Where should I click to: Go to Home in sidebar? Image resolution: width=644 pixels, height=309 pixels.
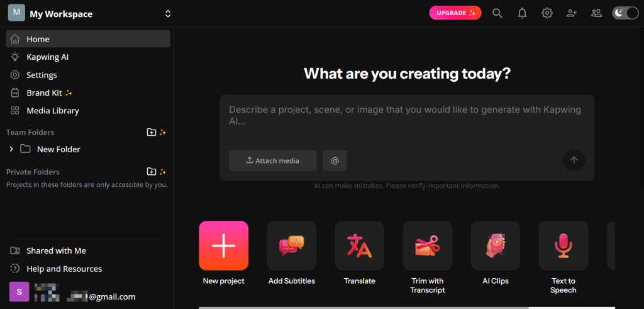(x=88, y=39)
